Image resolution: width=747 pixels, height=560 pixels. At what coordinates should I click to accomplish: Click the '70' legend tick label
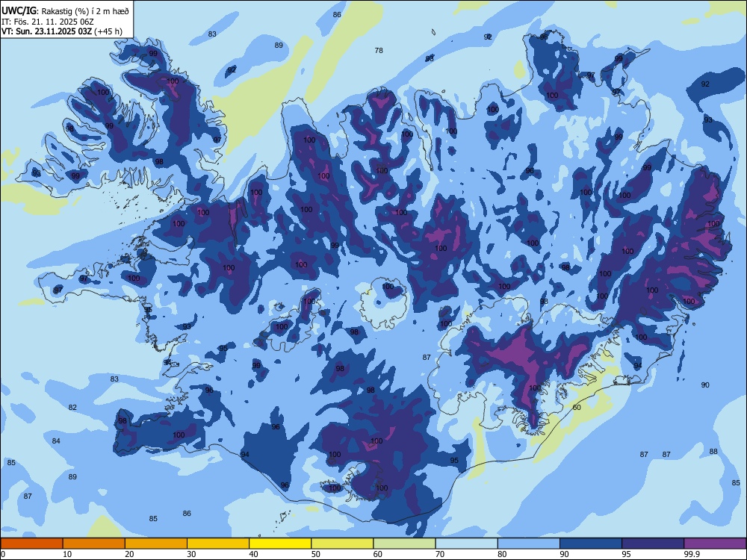[440, 554]
